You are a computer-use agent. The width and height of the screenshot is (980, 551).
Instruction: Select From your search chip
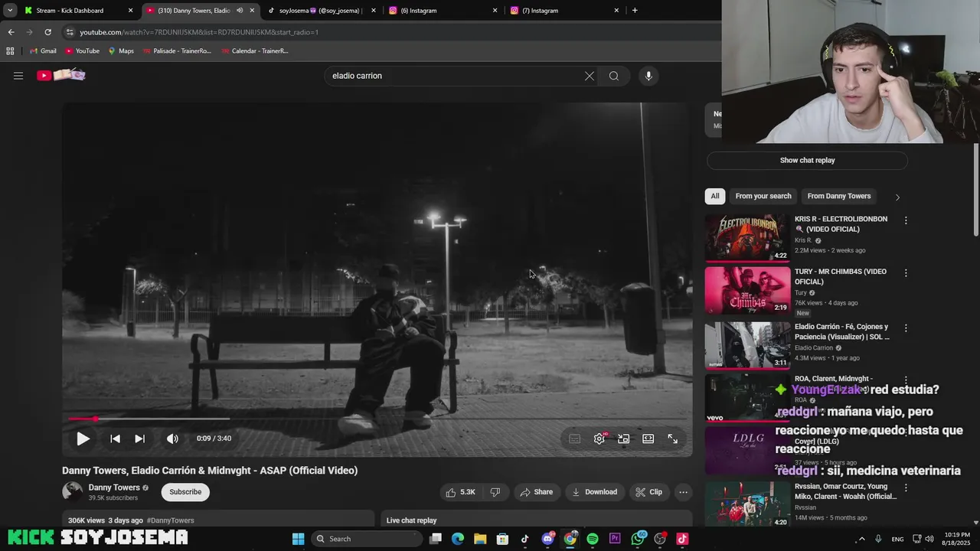pyautogui.click(x=763, y=196)
